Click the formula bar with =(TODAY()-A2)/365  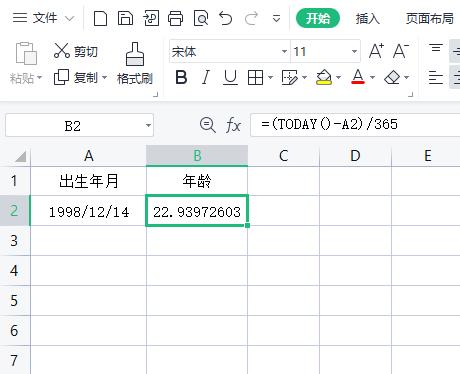coord(355,125)
